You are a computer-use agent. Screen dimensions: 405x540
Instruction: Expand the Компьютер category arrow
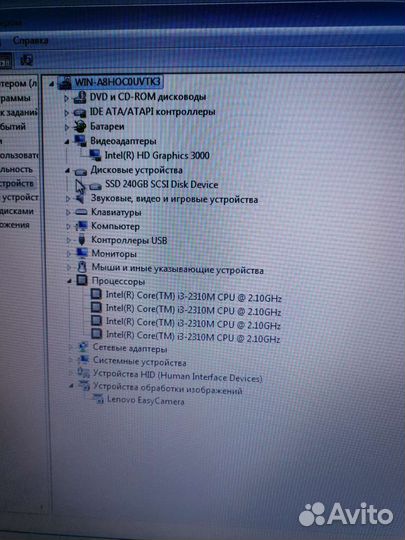[x=68, y=227]
